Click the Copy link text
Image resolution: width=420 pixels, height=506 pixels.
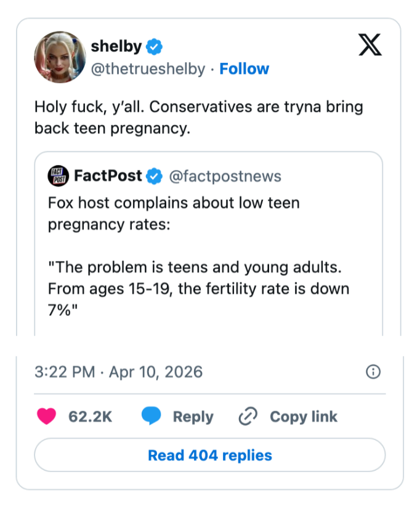[304, 417]
